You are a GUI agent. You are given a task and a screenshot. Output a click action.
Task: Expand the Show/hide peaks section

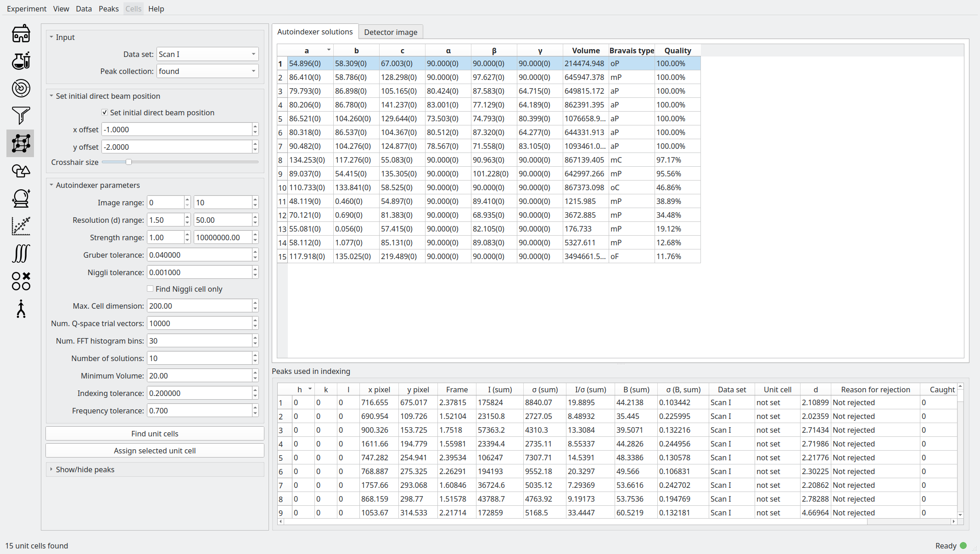(85, 469)
